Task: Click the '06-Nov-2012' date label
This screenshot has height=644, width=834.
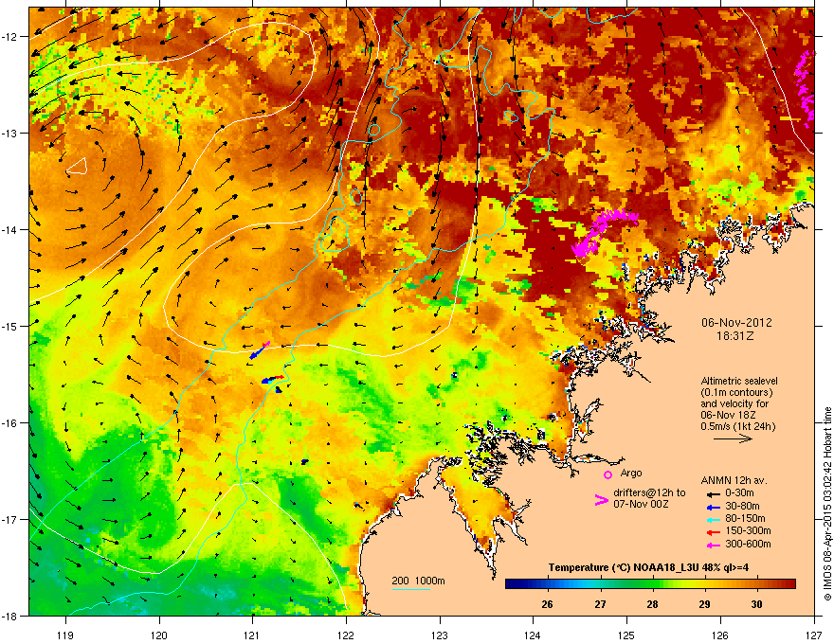Action: (736, 323)
